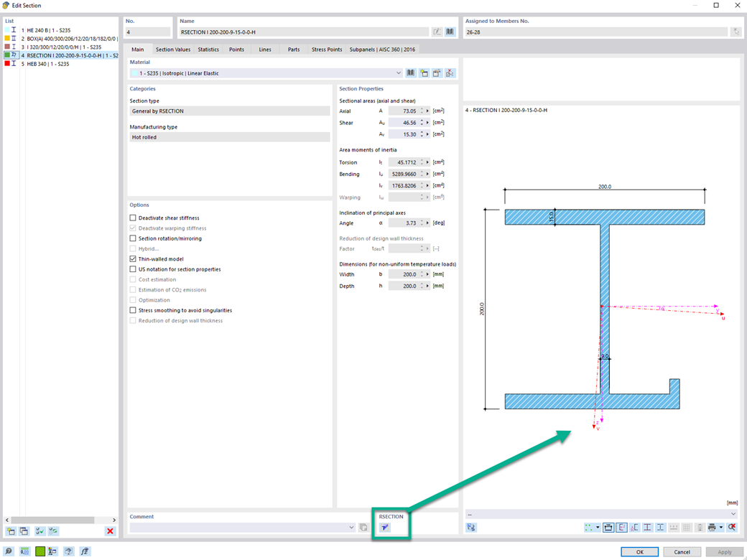
Task: Click the green color swatch at window bottom
Action: (x=41, y=551)
